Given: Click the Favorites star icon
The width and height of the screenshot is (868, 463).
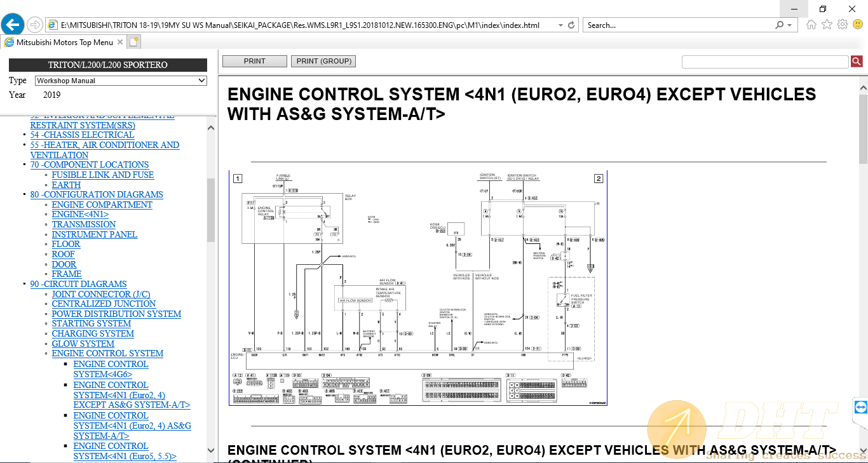Looking at the screenshot, I should point(827,25).
